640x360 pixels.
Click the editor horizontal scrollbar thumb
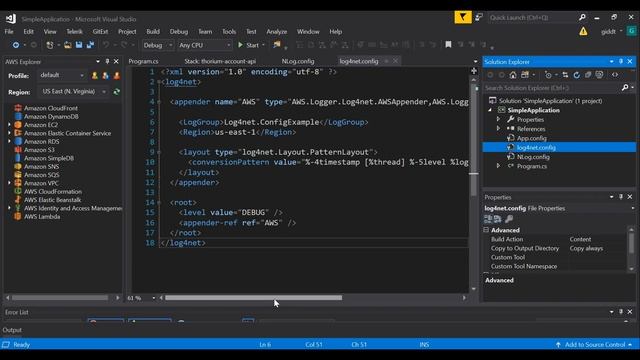(x=253, y=298)
